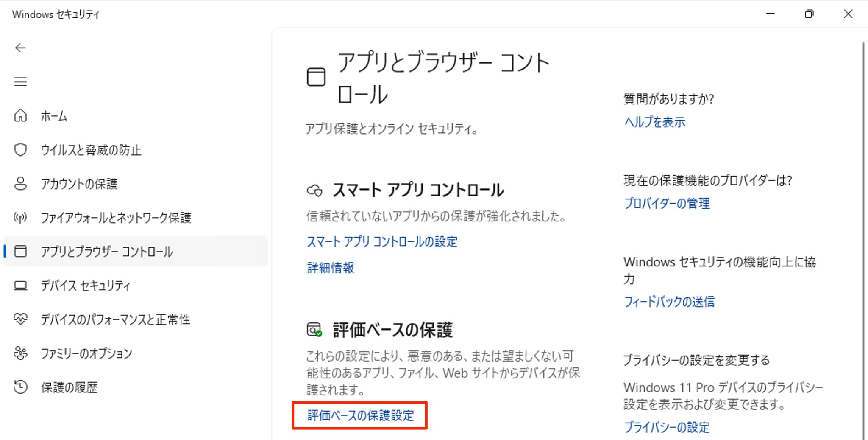
Task: Open スマート アプリ コントロールの設定 link
Action: click(382, 242)
